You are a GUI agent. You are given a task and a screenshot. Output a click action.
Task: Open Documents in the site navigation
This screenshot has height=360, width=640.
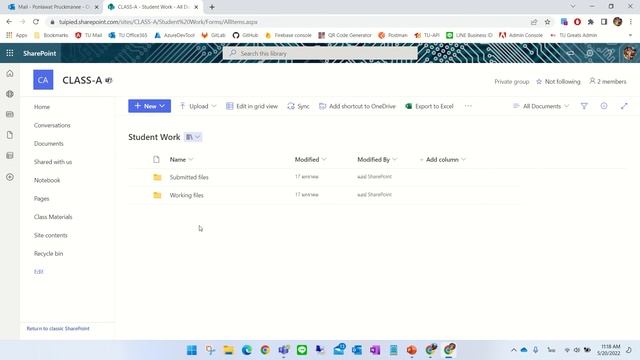(x=49, y=144)
